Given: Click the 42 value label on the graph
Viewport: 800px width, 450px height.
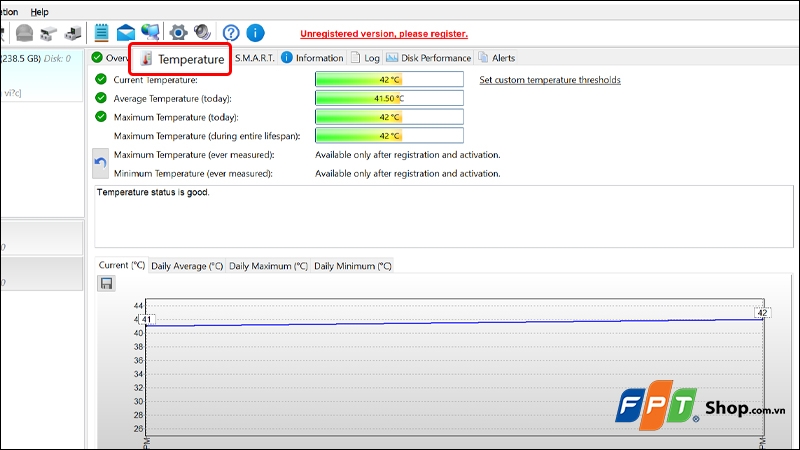Looking at the screenshot, I should (762, 313).
